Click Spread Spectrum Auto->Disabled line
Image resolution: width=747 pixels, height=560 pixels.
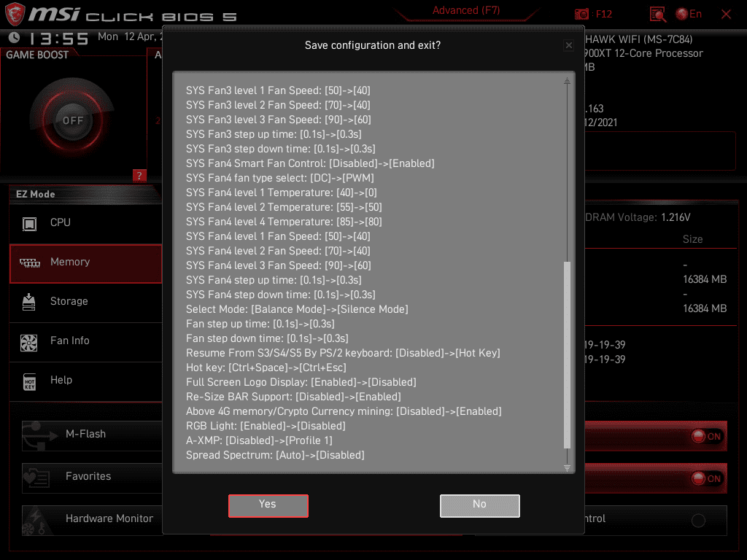point(275,455)
